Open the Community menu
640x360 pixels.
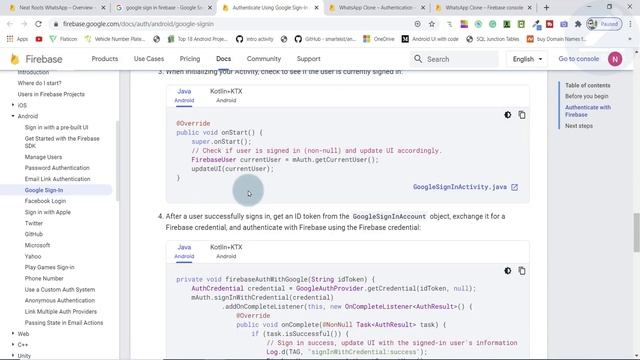(264, 59)
